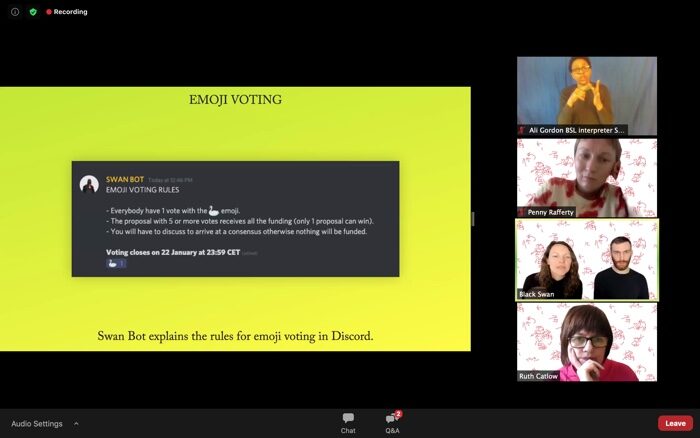Viewport: 700px width, 438px height.
Task: Expand the Audio Settings caret menu
Action: click(x=76, y=423)
